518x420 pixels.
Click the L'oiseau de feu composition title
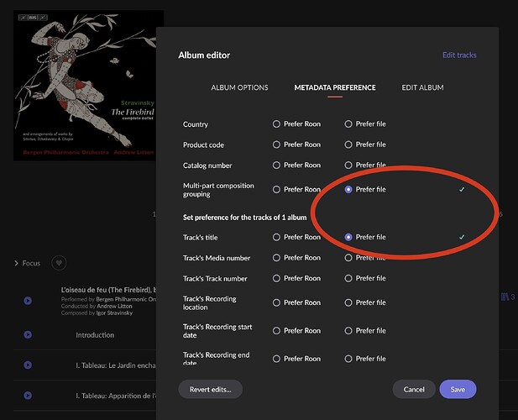click(x=108, y=290)
